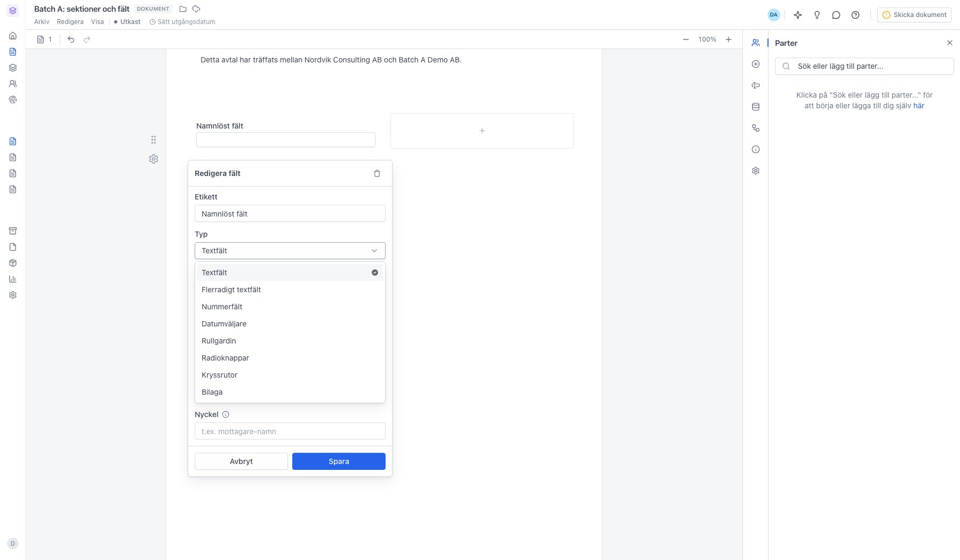Open field settings gear beside the field

pyautogui.click(x=154, y=159)
